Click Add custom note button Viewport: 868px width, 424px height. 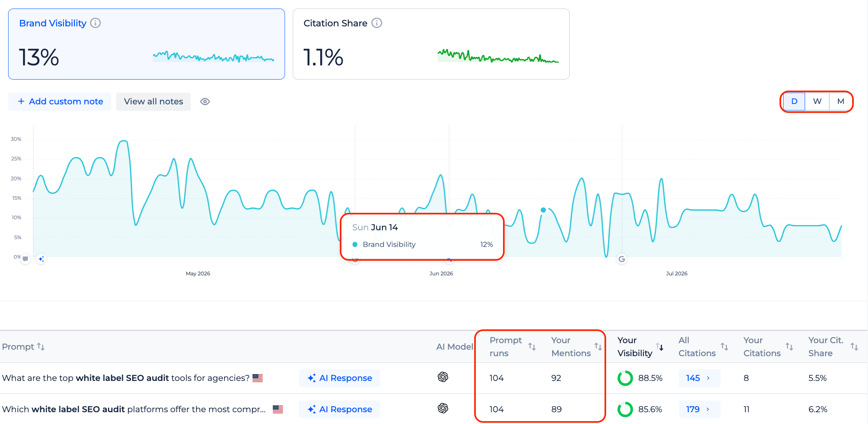[x=60, y=102]
